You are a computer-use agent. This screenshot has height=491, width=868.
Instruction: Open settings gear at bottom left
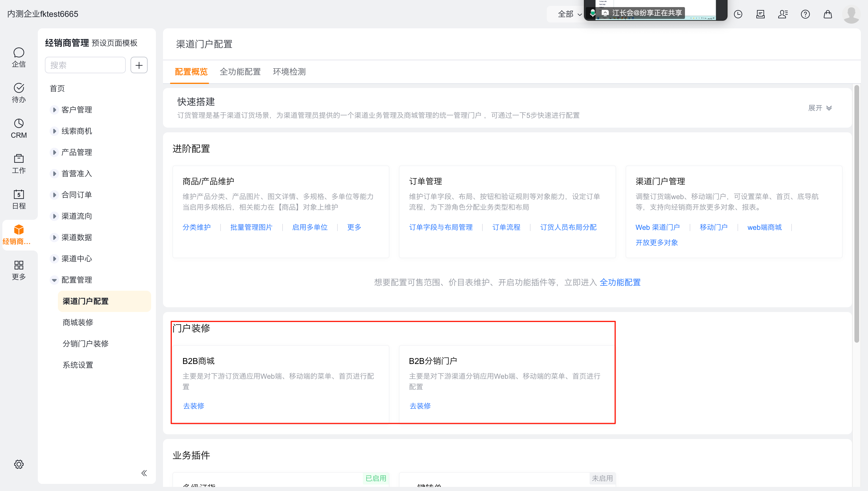click(x=19, y=464)
